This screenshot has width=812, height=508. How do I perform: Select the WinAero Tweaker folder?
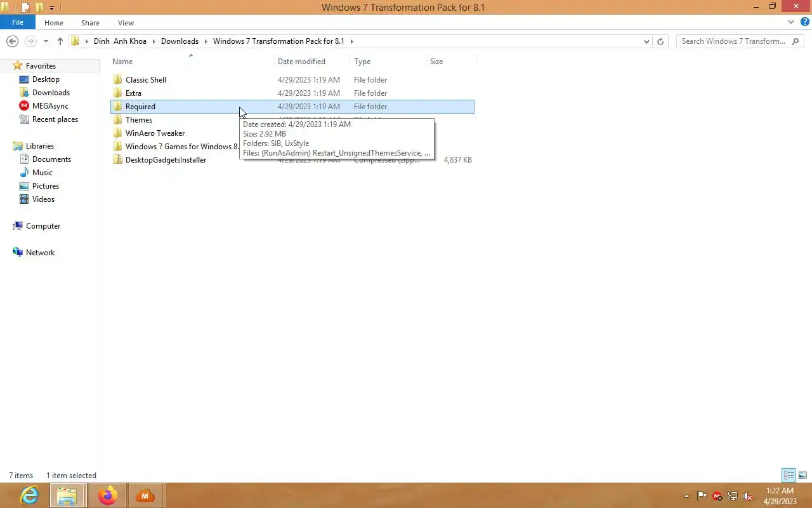[155, 133]
